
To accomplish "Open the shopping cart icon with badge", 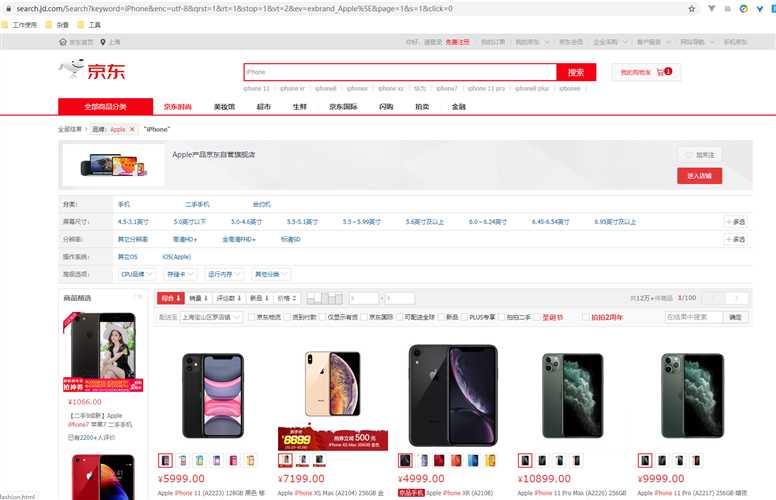I will pyautogui.click(x=664, y=72).
